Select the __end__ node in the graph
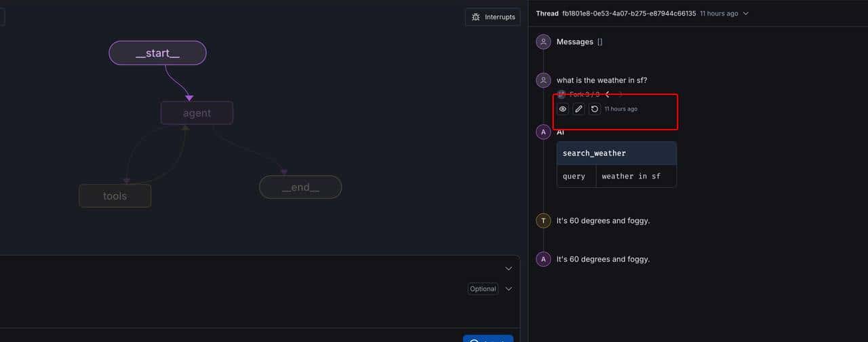This screenshot has width=868, height=342. 300,187
